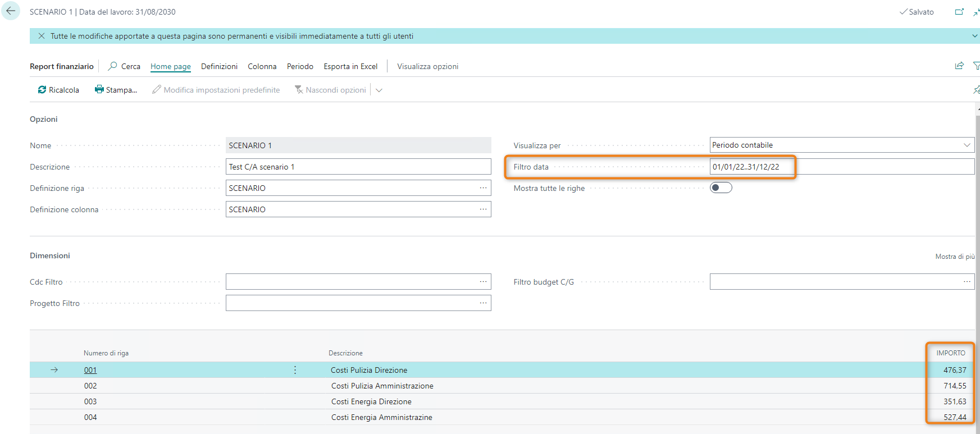
Task: Click the Nascondi opzioni button
Action: [330, 90]
